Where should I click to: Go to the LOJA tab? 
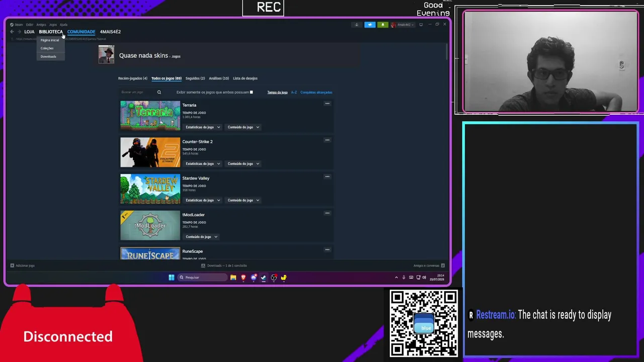[x=29, y=32]
